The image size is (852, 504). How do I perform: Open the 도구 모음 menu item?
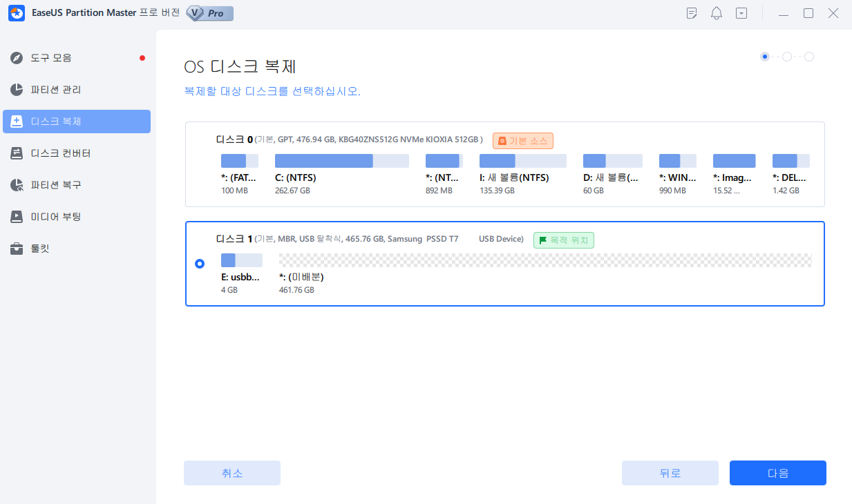pyautogui.click(x=77, y=58)
